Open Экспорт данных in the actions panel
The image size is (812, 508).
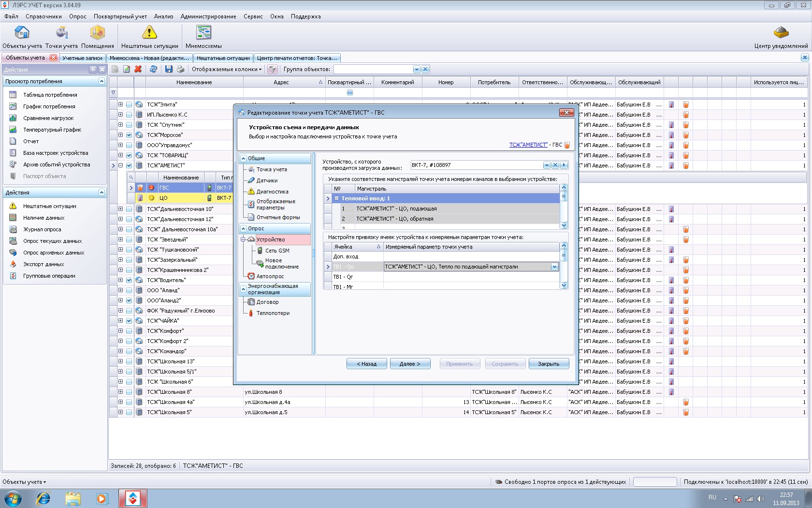[x=43, y=264]
